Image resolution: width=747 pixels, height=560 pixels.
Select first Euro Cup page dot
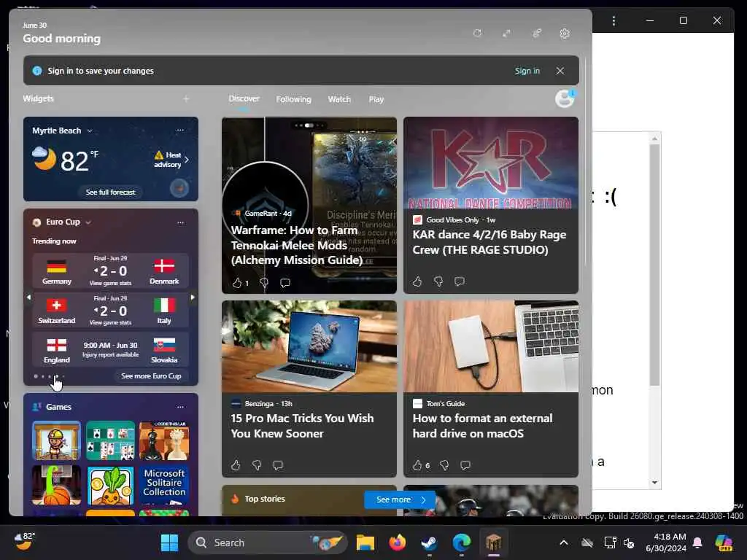[x=36, y=376]
